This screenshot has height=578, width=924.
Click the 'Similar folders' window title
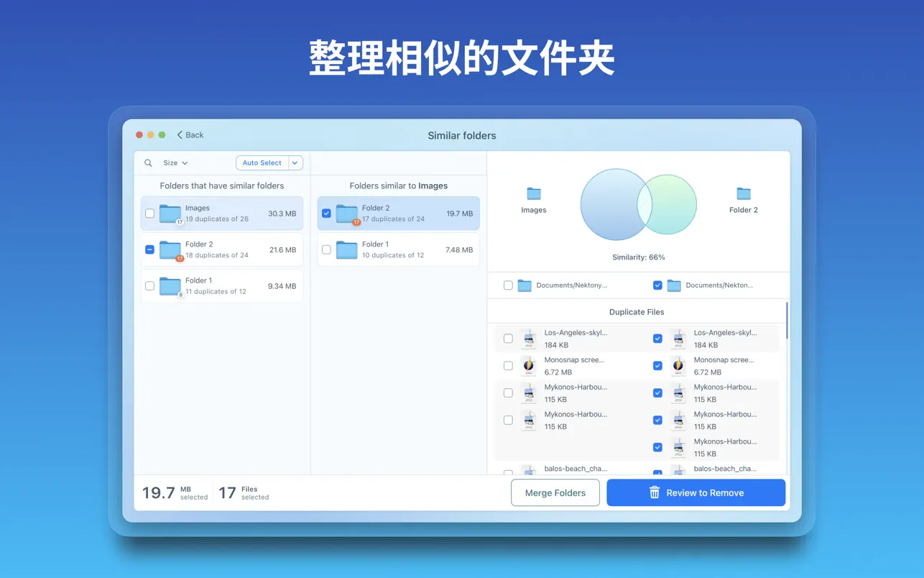pos(462,135)
